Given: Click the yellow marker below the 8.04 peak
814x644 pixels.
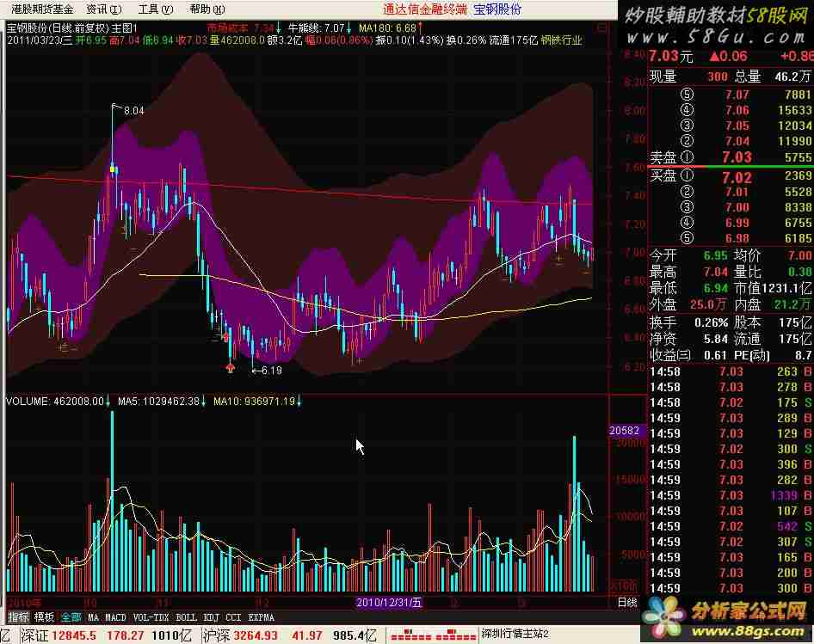Looking at the screenshot, I should tap(113, 169).
